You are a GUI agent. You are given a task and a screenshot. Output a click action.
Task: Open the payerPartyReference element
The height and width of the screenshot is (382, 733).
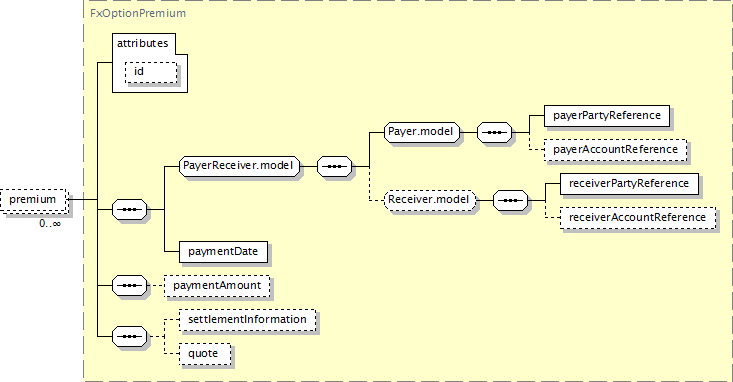607,116
